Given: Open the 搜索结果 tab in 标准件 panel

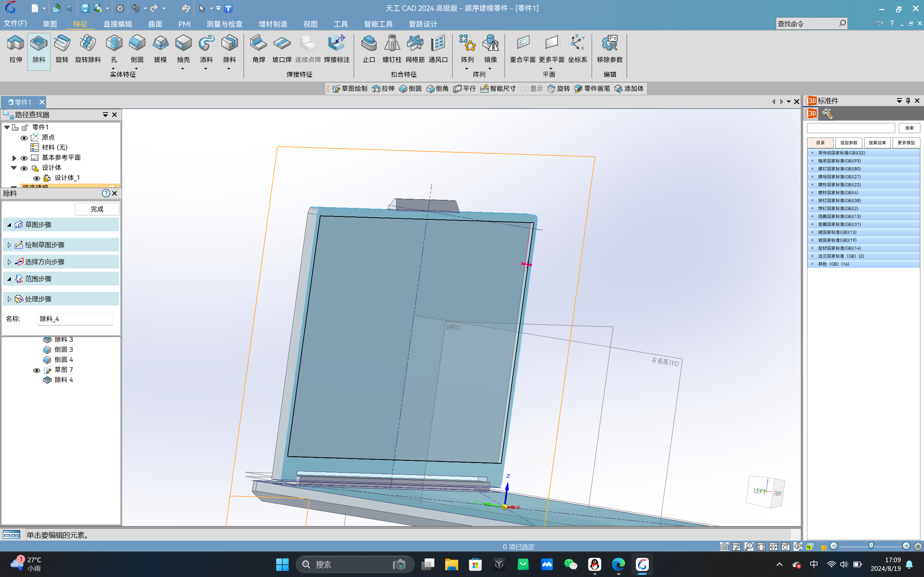Looking at the screenshot, I should (x=877, y=143).
